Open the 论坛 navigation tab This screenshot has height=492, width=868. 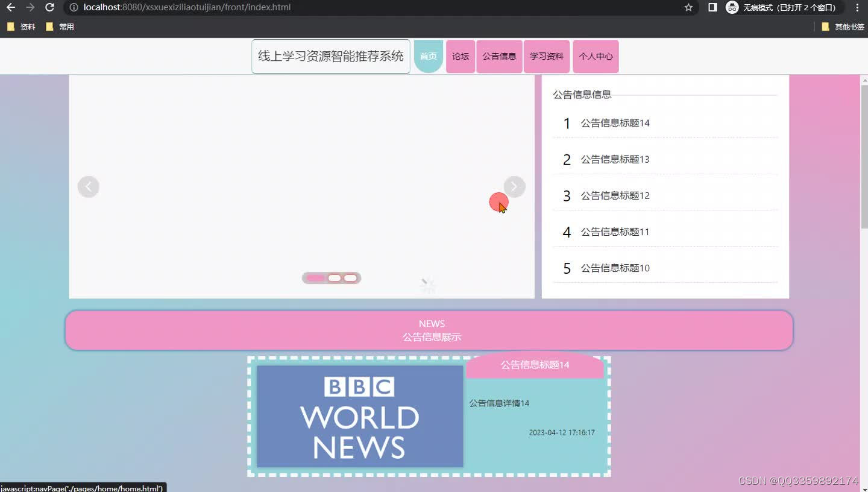(x=461, y=56)
